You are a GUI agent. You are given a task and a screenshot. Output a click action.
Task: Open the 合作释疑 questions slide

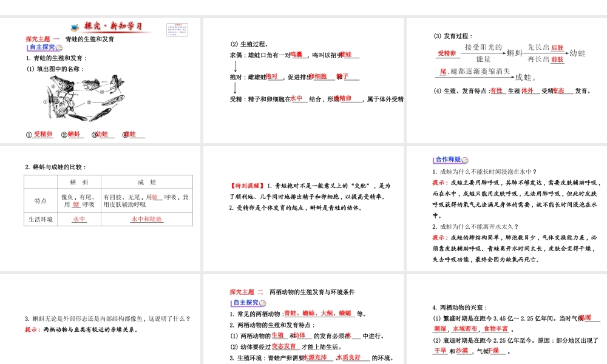(x=507, y=209)
